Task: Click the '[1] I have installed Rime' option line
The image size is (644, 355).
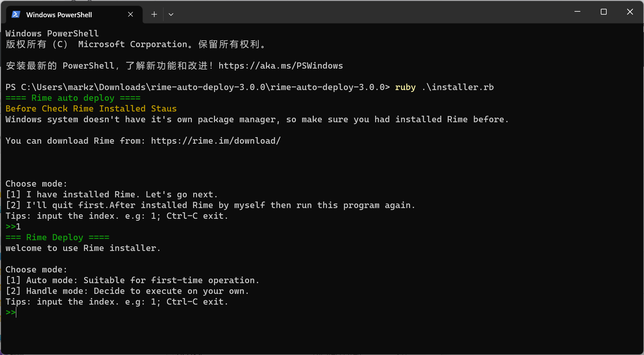Action: point(112,194)
